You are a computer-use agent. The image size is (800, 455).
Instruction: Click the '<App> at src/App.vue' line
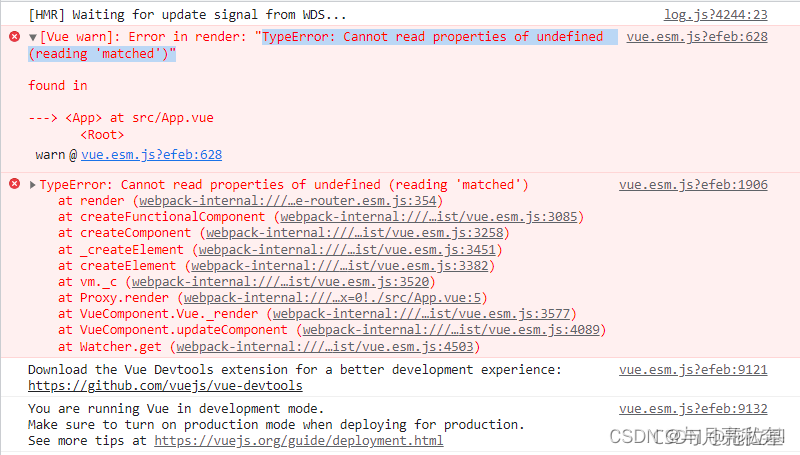pos(139,118)
